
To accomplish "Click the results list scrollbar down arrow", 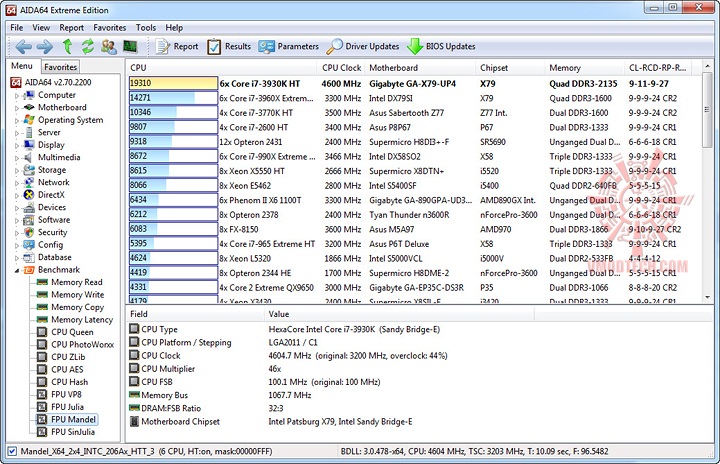I will click(708, 297).
